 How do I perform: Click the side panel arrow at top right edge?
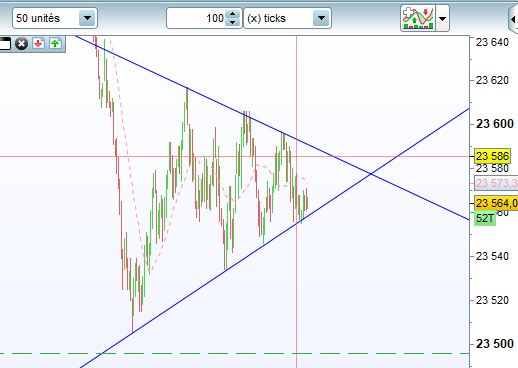(x=514, y=19)
